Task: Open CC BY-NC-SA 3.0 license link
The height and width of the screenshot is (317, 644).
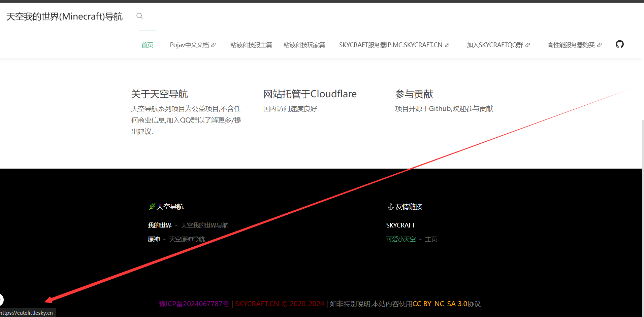Action: point(440,304)
